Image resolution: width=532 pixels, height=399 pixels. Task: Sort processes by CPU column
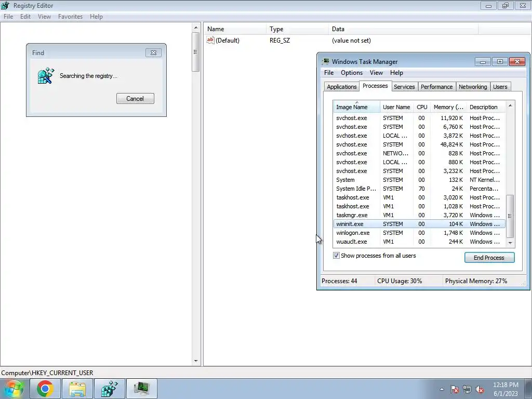pos(422,107)
